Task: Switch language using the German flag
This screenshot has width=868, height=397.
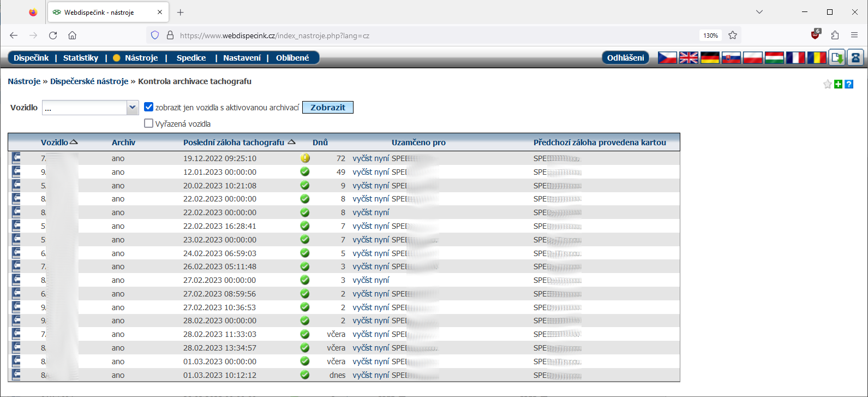Action: point(710,57)
